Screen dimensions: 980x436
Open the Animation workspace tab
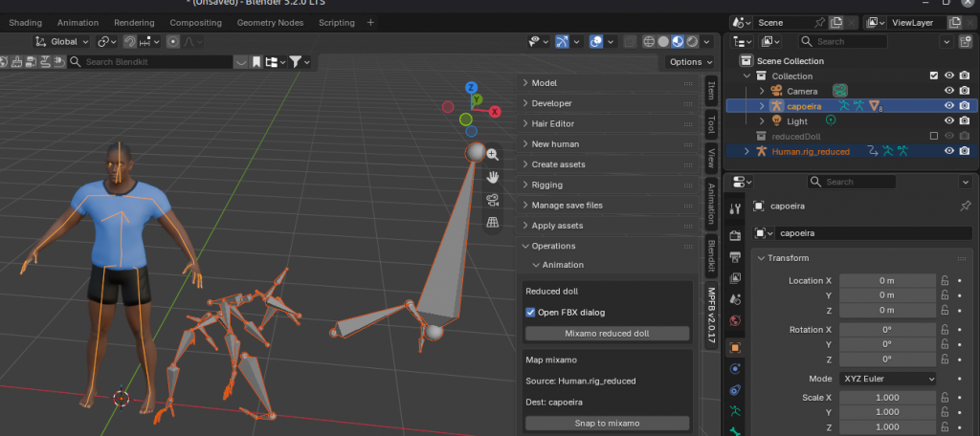click(x=78, y=23)
